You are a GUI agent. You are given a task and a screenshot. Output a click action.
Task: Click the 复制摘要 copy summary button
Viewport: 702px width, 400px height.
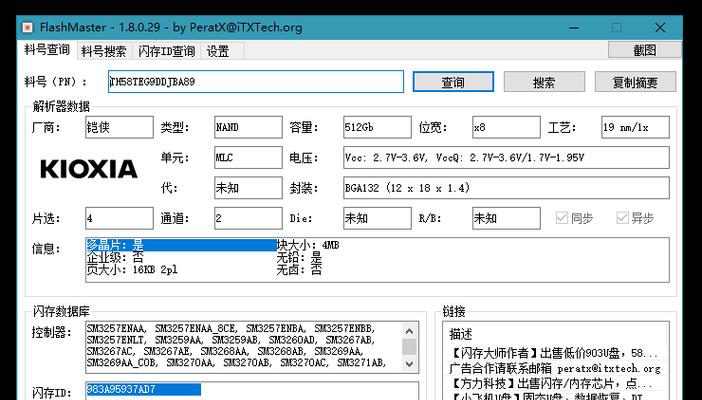[635, 82]
